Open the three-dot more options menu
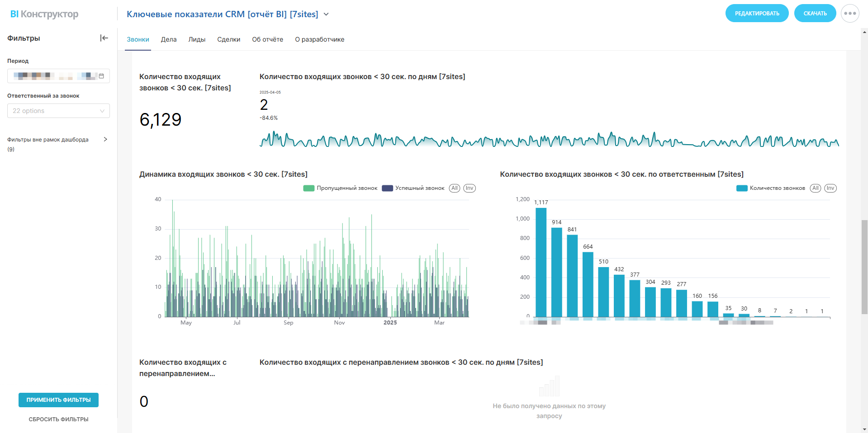The height and width of the screenshot is (433, 868). tap(850, 14)
